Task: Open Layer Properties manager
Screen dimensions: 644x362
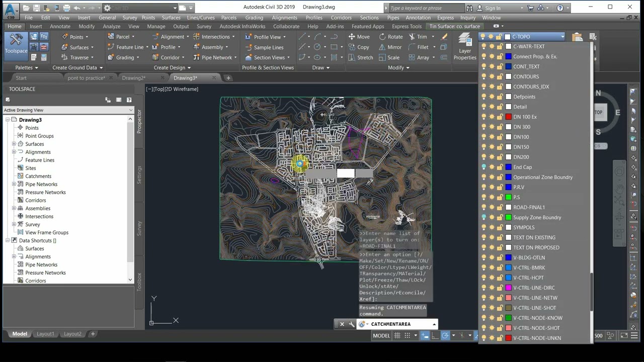Action: 465,47
